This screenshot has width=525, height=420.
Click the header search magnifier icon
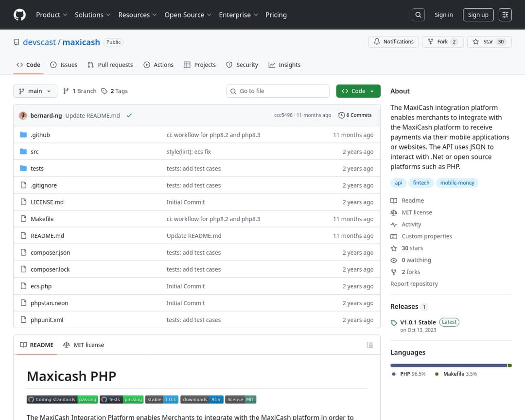(x=418, y=15)
